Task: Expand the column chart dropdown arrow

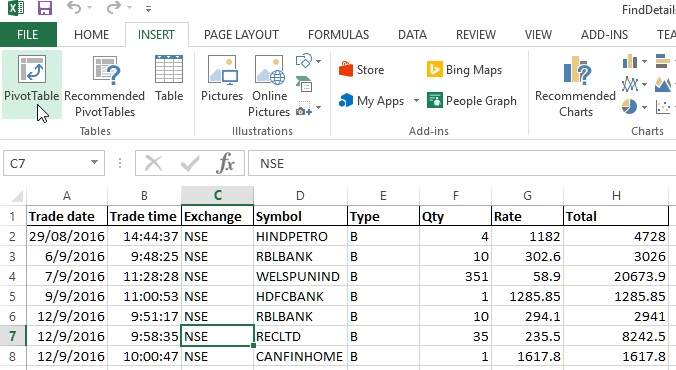Action: coord(644,62)
